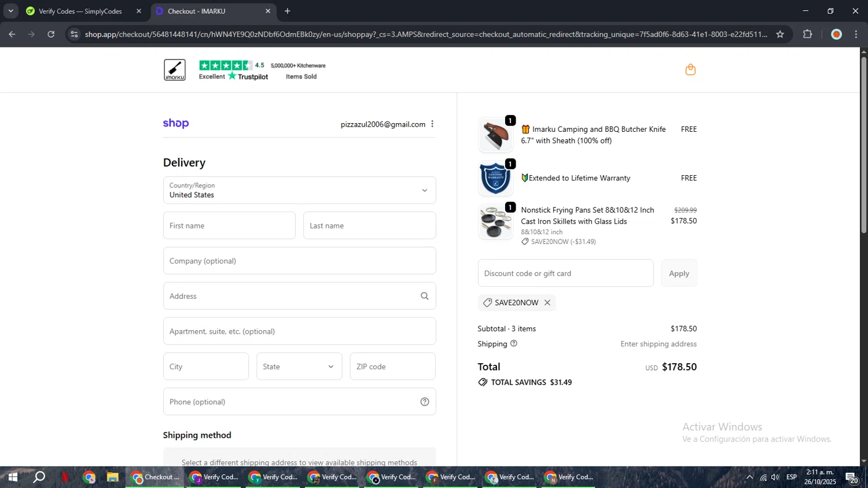Open the shopping bag cart icon
Screen dimensions: 868x488
pyautogui.click(x=690, y=70)
